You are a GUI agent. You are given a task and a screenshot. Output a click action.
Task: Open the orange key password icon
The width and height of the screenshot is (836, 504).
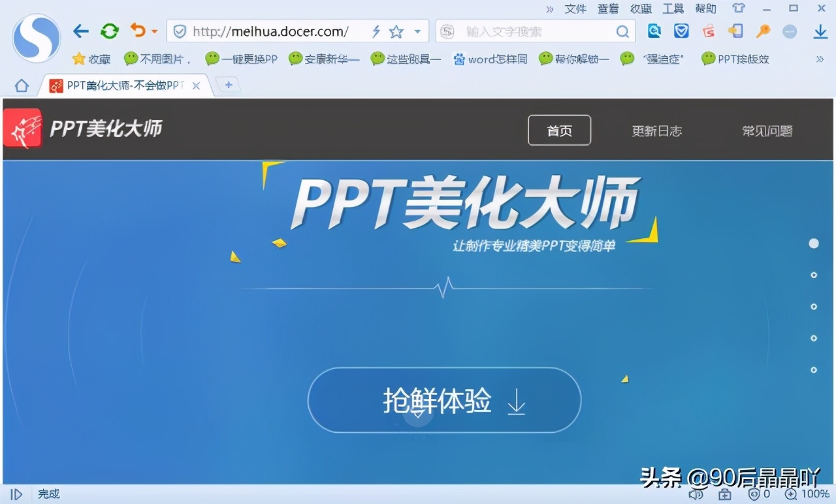(763, 31)
